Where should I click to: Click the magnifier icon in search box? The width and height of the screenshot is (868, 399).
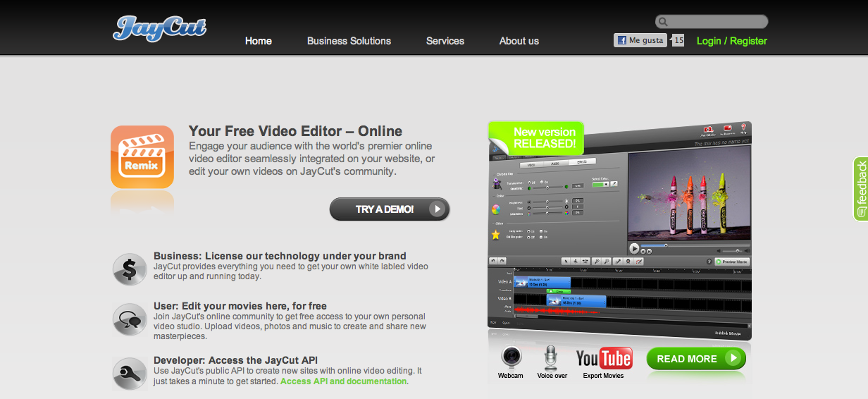click(662, 22)
